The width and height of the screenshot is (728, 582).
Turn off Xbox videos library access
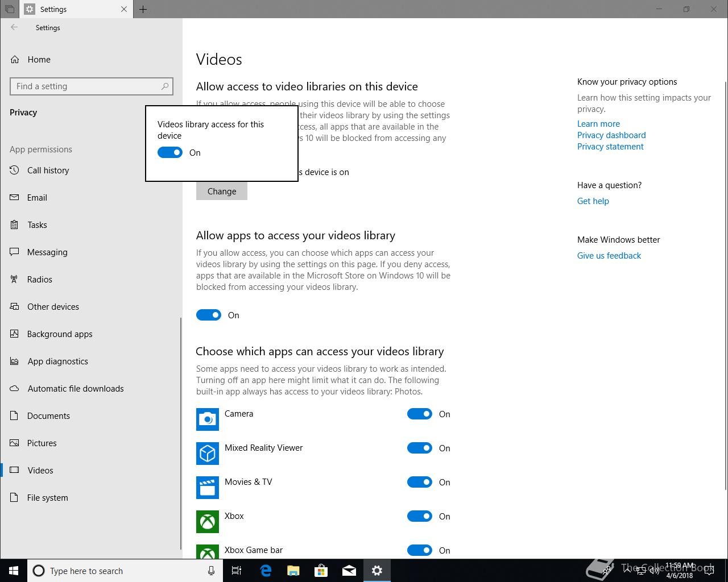pos(420,516)
